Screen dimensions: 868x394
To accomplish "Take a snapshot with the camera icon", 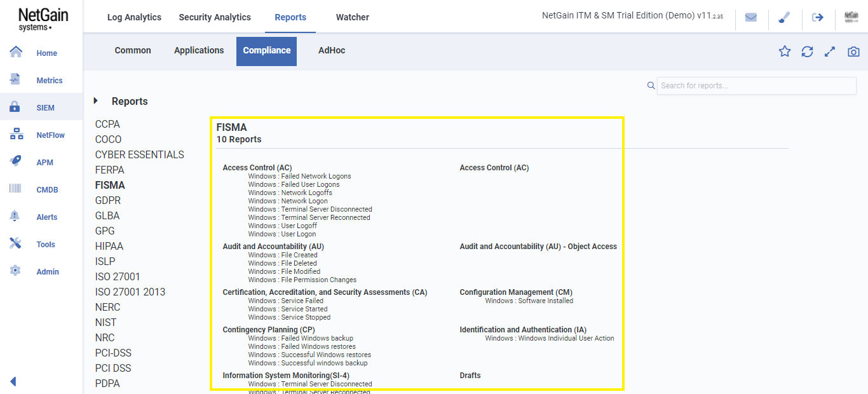I will 853,51.
